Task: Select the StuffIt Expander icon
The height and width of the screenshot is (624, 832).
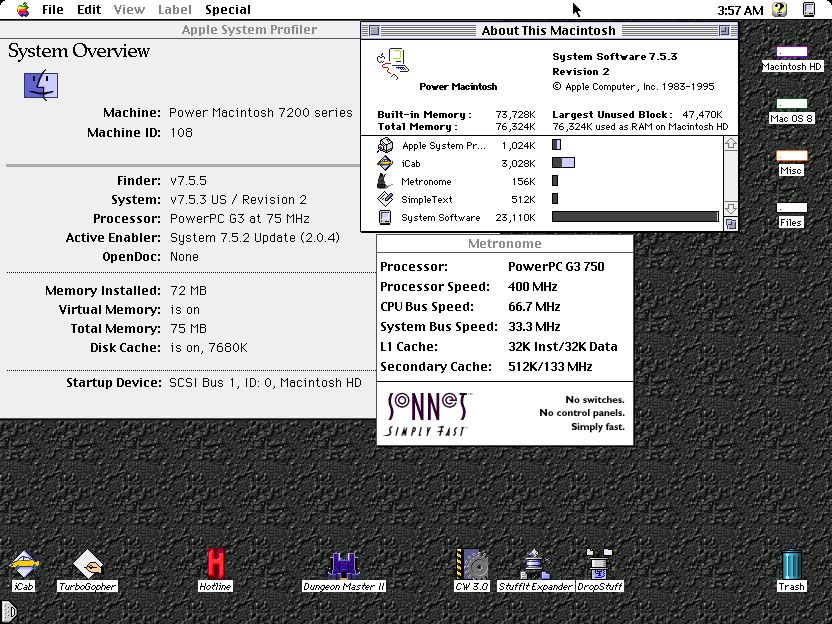Action: [x=535, y=565]
